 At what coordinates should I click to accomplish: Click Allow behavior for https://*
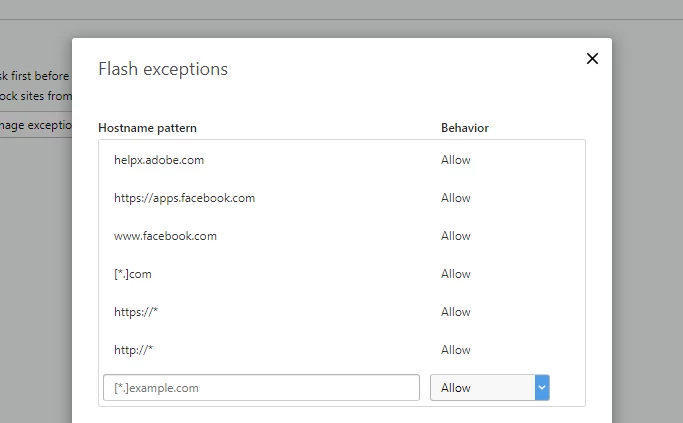(456, 312)
